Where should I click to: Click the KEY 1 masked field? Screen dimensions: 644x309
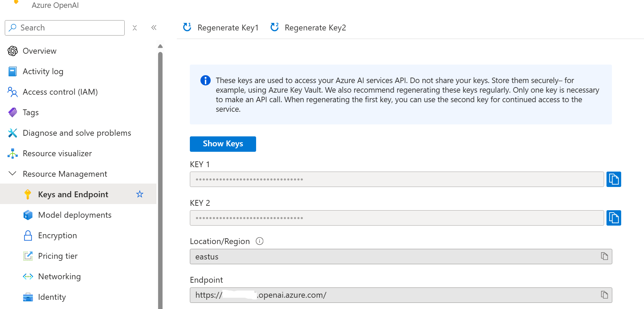(397, 179)
